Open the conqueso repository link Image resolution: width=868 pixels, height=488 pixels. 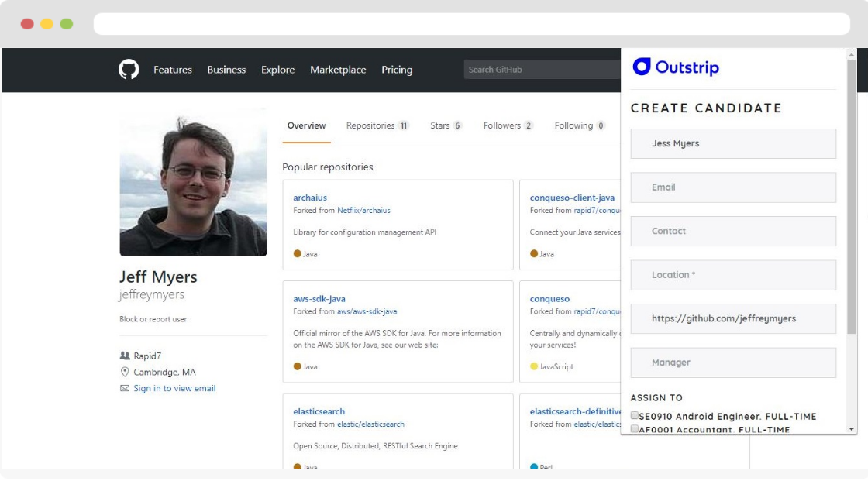coord(549,299)
